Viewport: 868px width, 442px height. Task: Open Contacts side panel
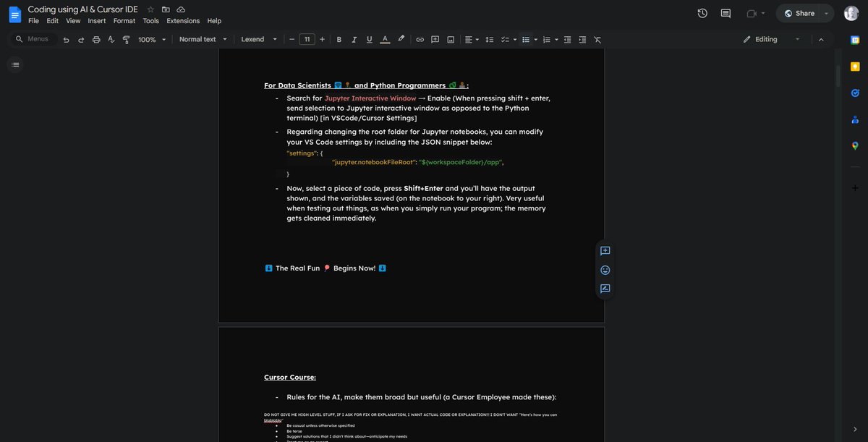(x=855, y=119)
